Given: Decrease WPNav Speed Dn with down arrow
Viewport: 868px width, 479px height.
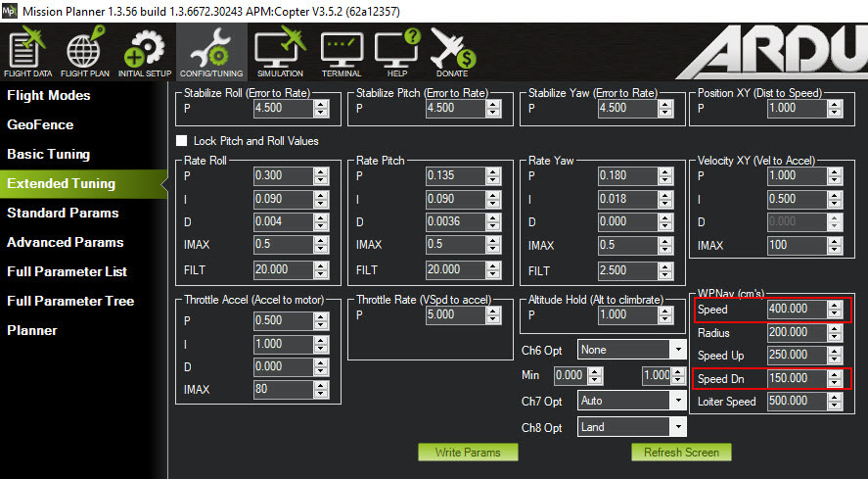Looking at the screenshot, I should 834,382.
